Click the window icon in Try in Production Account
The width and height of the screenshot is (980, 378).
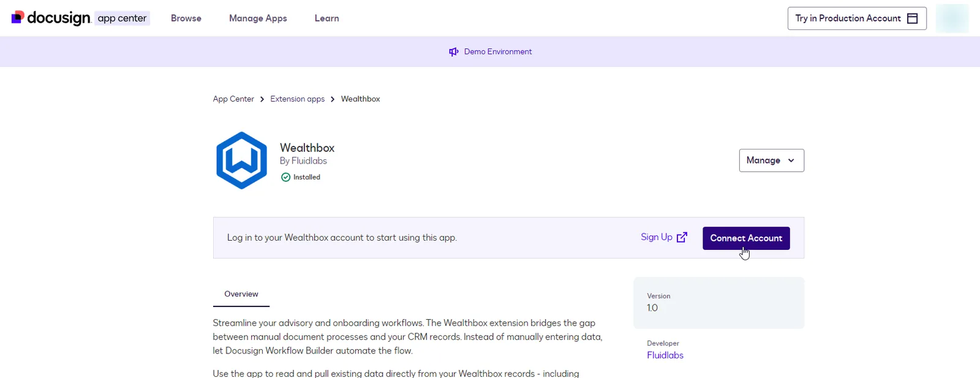tap(912, 18)
